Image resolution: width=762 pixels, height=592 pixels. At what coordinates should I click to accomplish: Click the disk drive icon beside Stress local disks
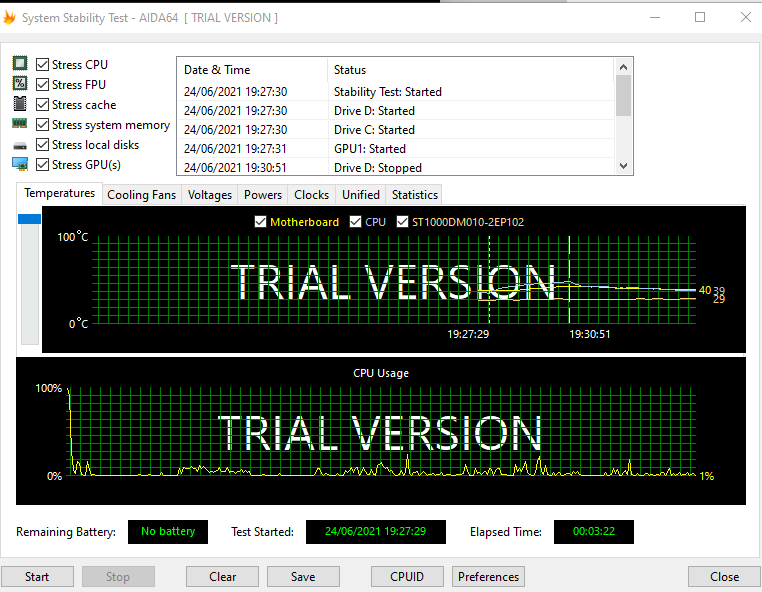tap(20, 145)
